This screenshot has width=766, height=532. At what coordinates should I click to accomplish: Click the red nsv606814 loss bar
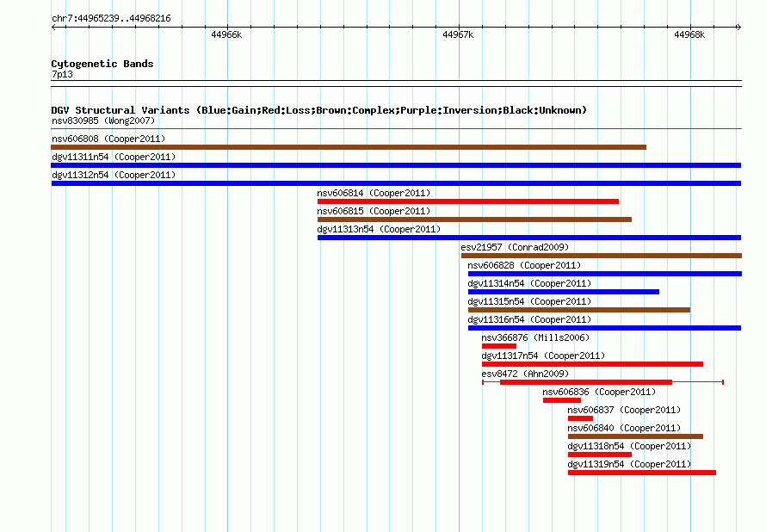468,201
